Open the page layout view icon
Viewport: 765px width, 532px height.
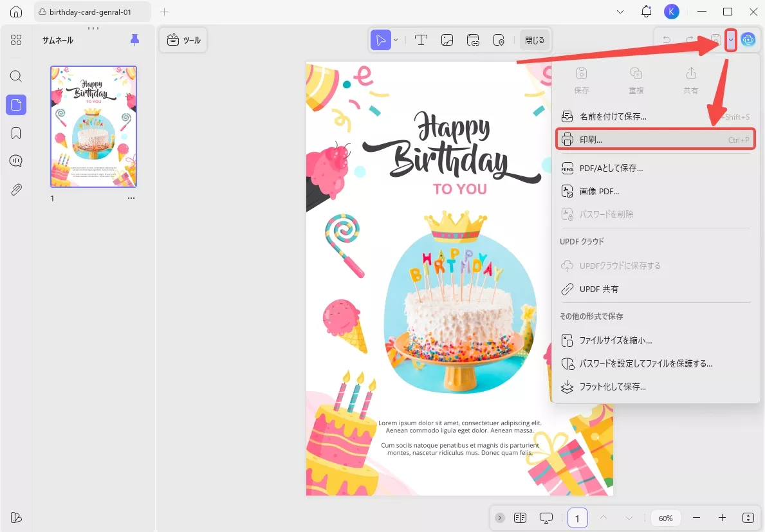[x=520, y=518]
